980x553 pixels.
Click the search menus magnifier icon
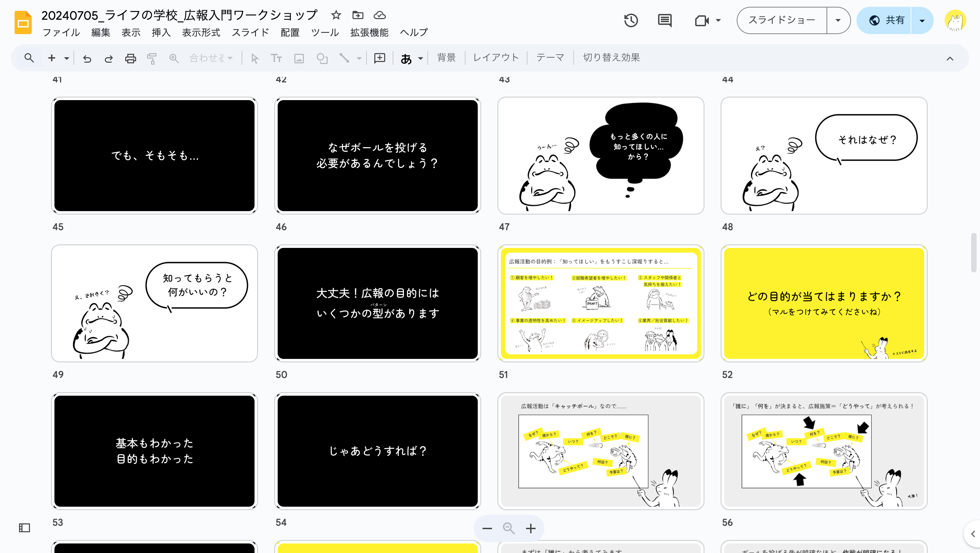29,58
